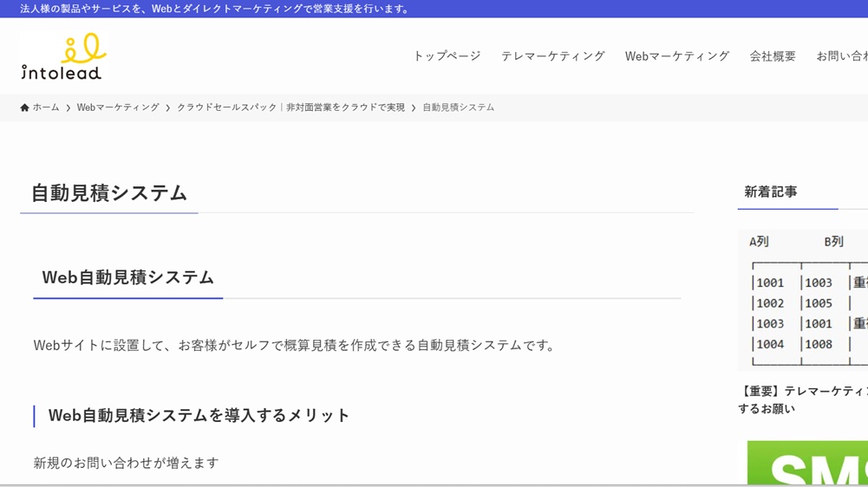Open the お問い合わせ navigation item
This screenshot has width=868, height=487.
click(842, 56)
